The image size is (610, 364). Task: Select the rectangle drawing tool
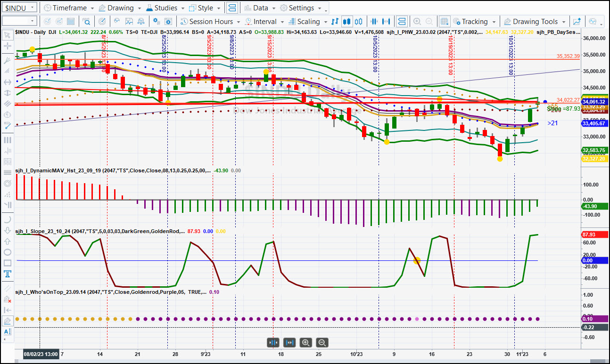7,263
